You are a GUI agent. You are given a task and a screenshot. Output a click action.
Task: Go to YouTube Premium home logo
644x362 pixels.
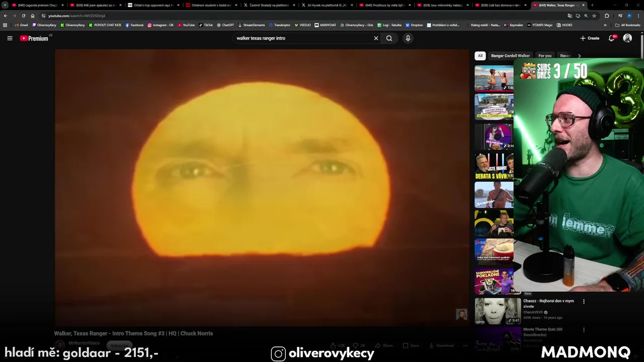(35, 38)
